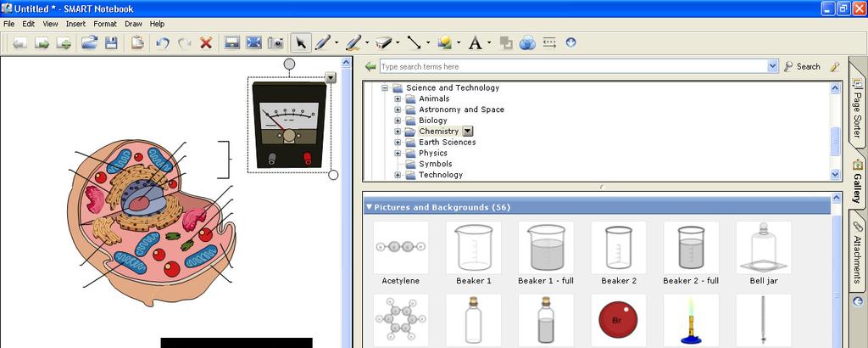This screenshot has width=868, height=348.
Task: Select the Text tool
Action: tap(475, 42)
